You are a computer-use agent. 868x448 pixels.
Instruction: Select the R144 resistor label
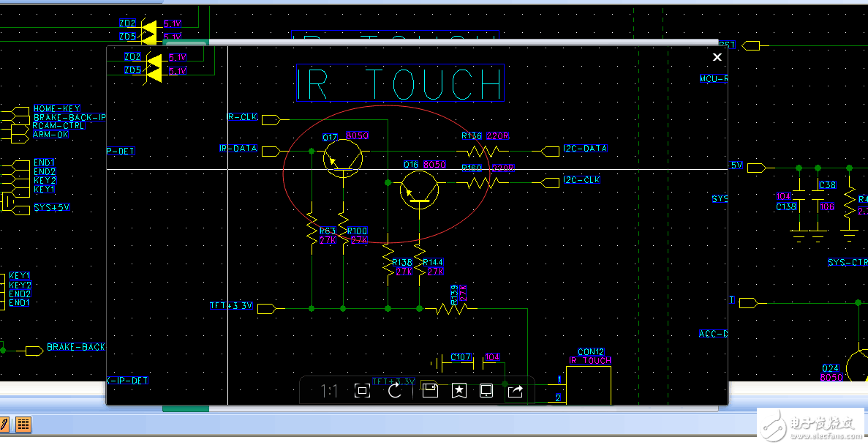433,262
